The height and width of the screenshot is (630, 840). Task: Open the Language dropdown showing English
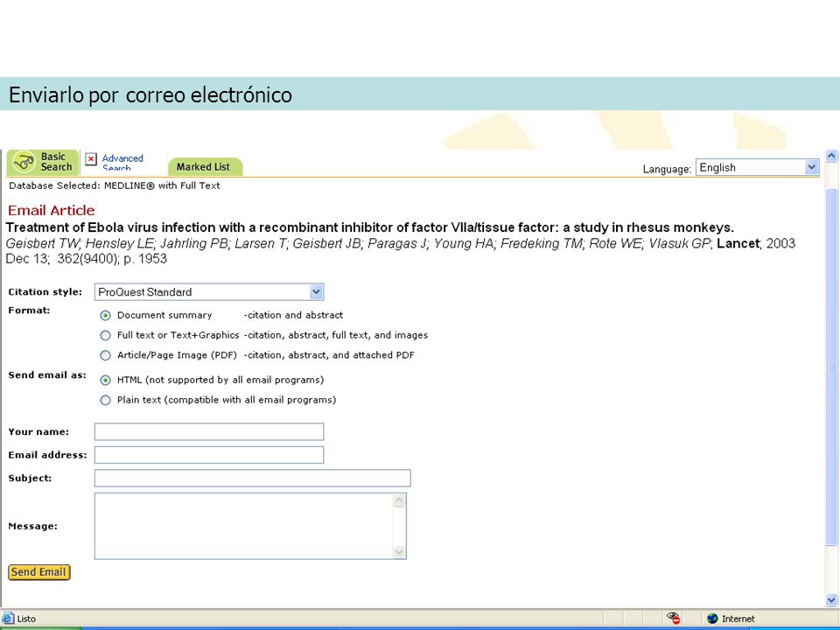[758, 168]
